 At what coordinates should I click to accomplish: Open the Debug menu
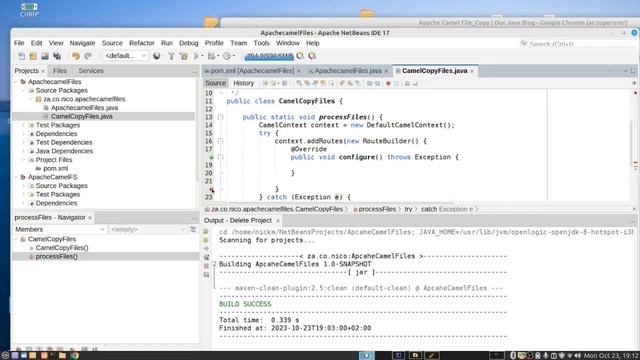coord(189,43)
